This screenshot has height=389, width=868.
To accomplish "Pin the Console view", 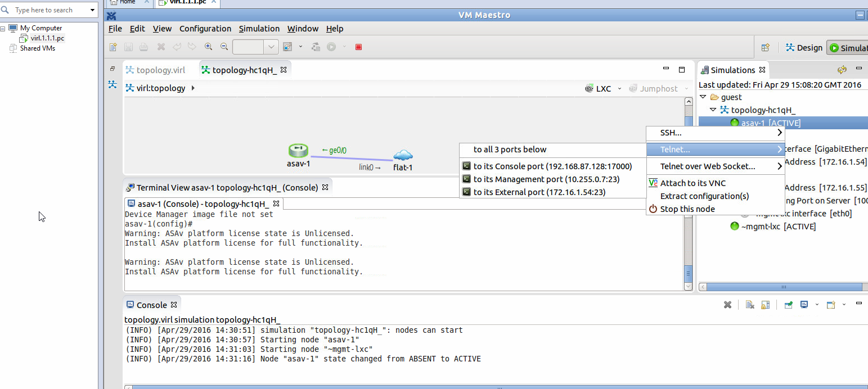I will point(788,304).
